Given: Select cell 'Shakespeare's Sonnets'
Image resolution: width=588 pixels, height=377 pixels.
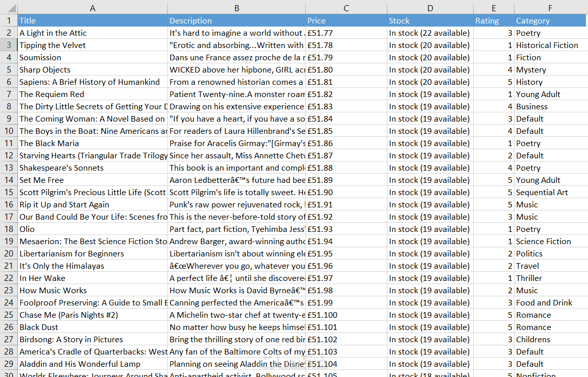Looking at the screenshot, I should tap(92, 168).
